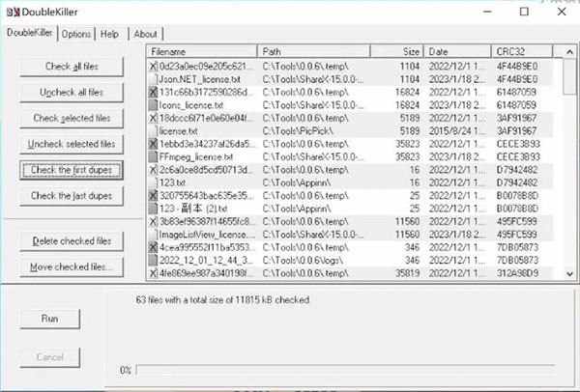
Task: Close the DoubleKiller window
Action: point(562,12)
